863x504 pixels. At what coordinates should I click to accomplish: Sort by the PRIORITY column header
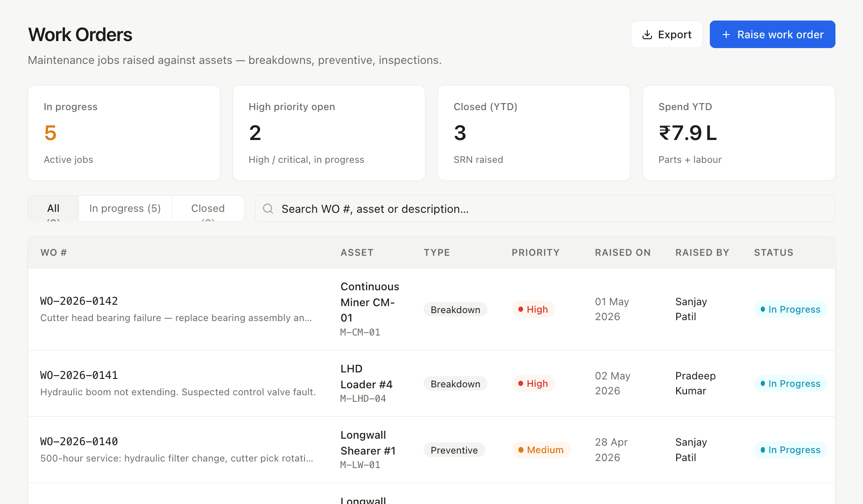[536, 252]
